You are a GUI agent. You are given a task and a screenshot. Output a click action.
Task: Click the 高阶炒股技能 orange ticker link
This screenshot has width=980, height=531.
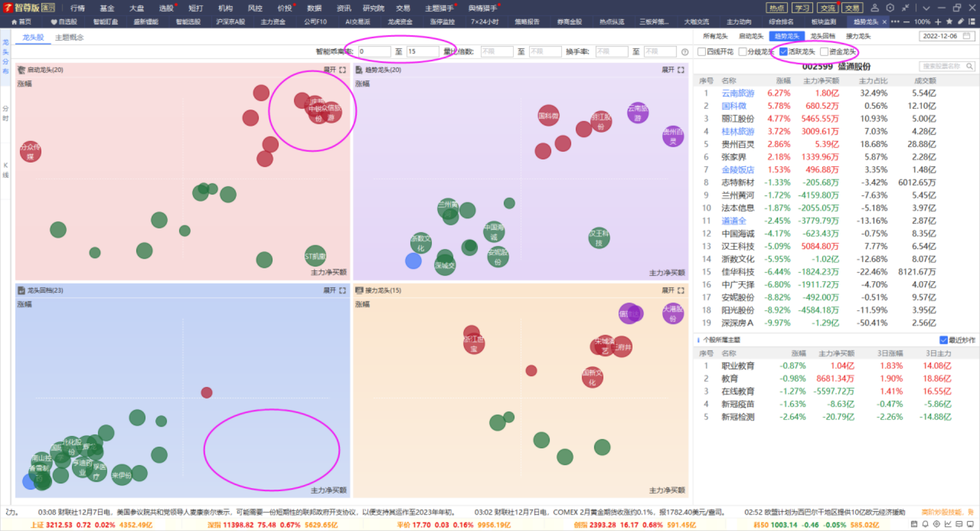[947, 512]
